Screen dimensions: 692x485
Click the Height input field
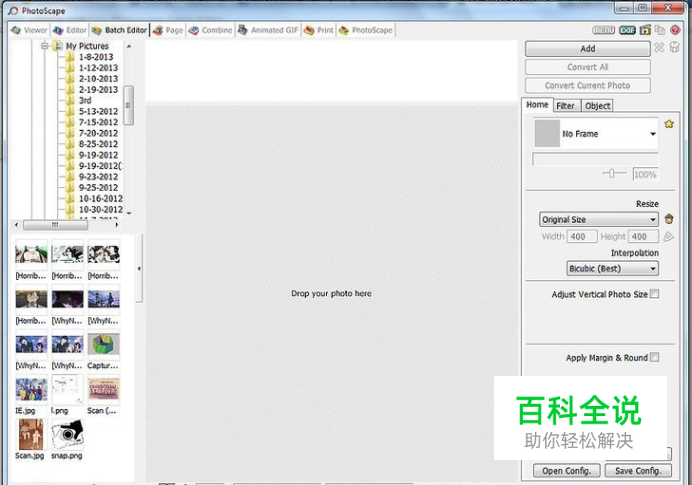[643, 237]
